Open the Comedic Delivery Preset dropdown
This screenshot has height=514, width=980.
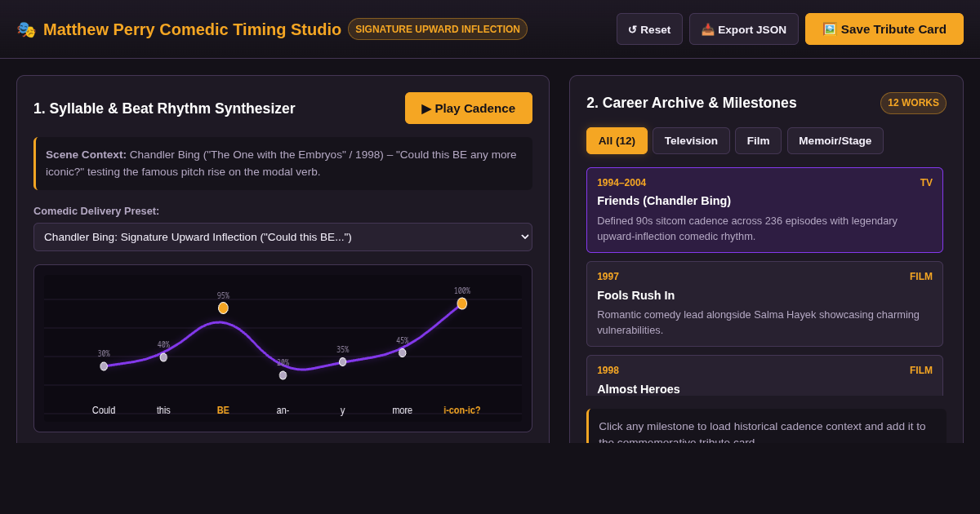pyautogui.click(x=283, y=237)
